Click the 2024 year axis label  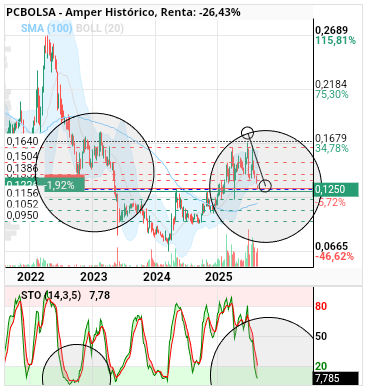(x=157, y=277)
